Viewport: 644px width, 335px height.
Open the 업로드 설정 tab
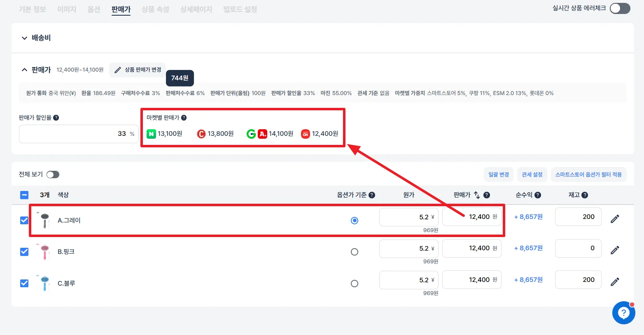240,9
